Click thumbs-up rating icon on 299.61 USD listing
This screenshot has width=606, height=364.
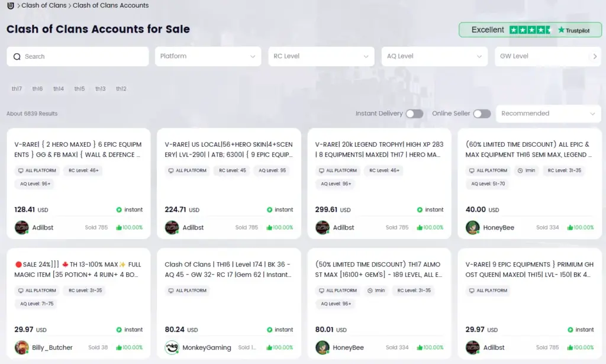coord(420,227)
